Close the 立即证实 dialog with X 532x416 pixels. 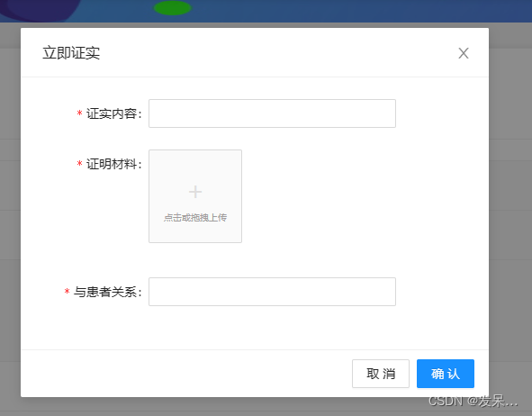coord(463,53)
